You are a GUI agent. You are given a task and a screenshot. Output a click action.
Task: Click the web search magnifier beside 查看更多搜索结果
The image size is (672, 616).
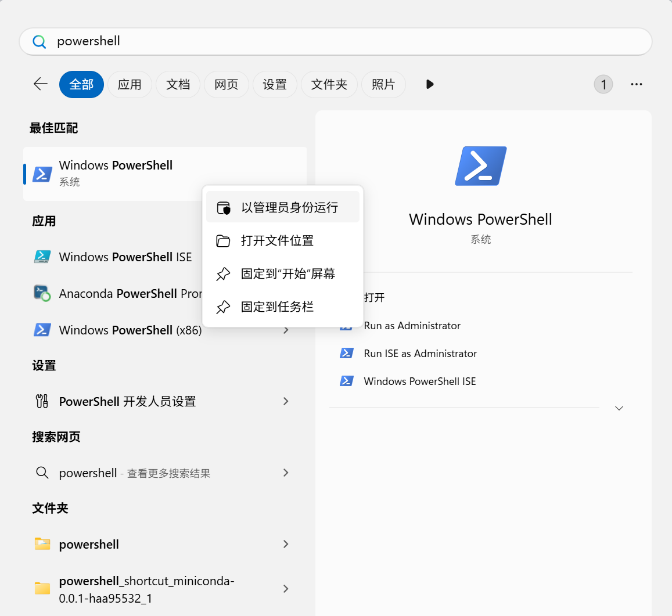pos(42,473)
